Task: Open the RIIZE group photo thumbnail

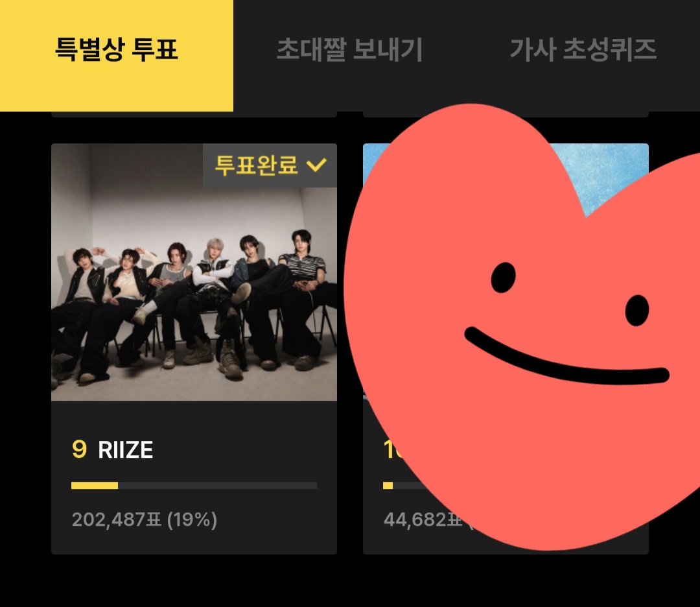Action: click(x=194, y=272)
